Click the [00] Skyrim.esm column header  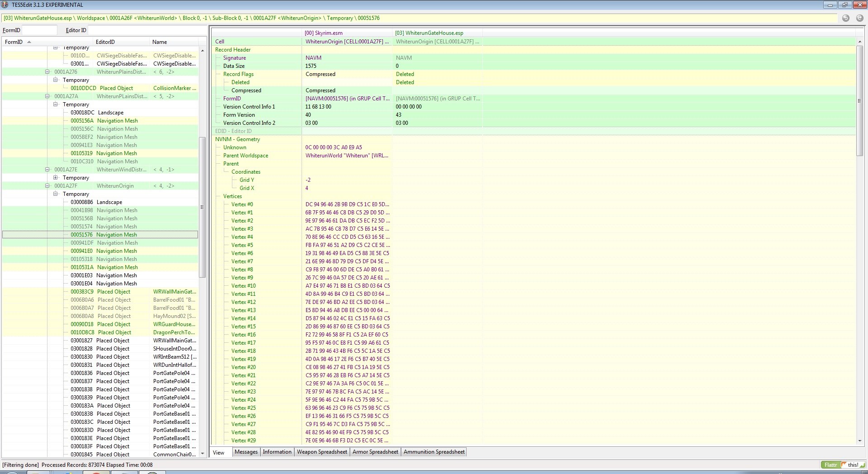(x=347, y=33)
